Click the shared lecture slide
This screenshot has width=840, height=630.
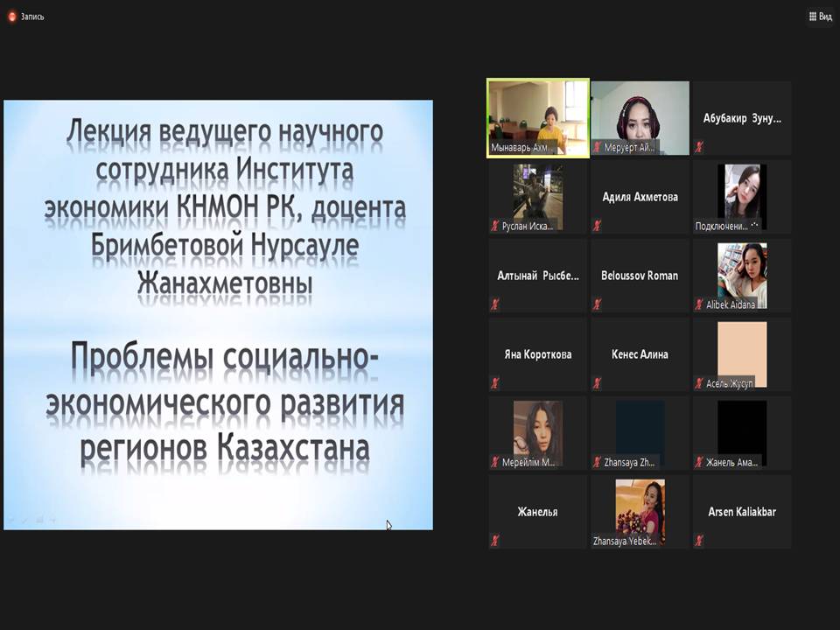[x=218, y=314]
